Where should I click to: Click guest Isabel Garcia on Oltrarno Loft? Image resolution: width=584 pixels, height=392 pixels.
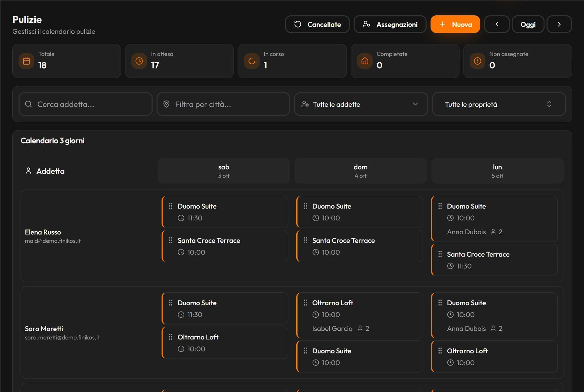click(x=332, y=328)
